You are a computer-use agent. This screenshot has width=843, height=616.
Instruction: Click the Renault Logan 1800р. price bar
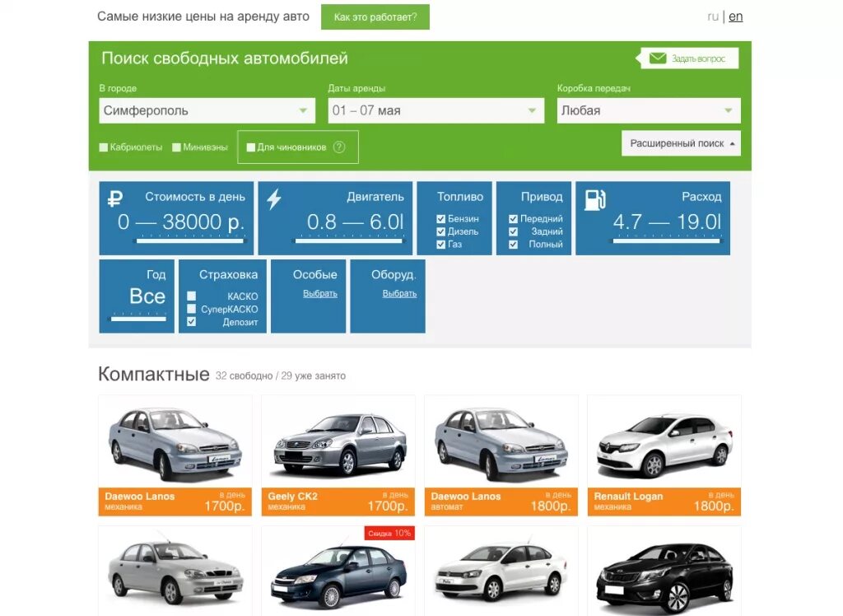tap(664, 502)
